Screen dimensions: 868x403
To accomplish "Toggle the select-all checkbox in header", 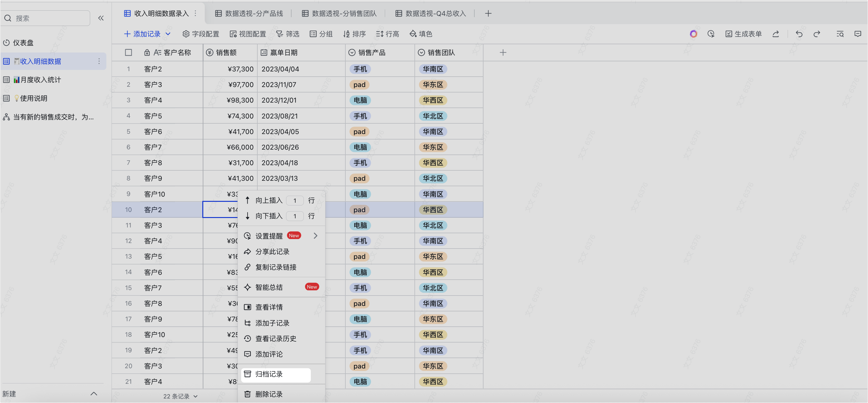I will tap(128, 53).
